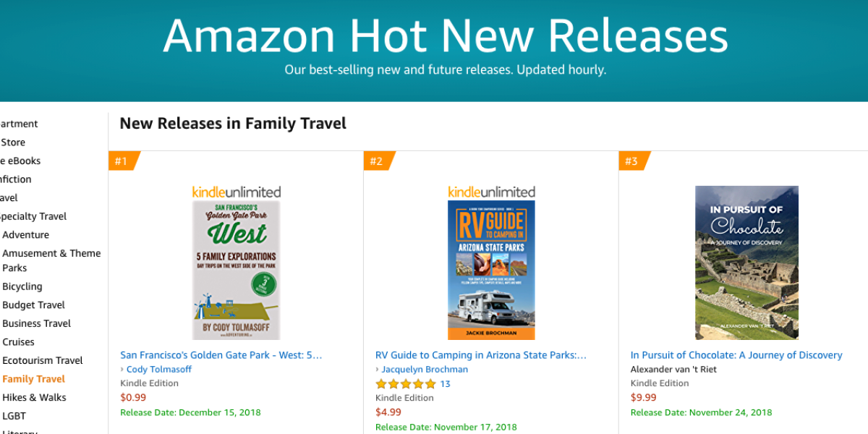Open the RV Guide Arizona book cover

click(x=491, y=270)
